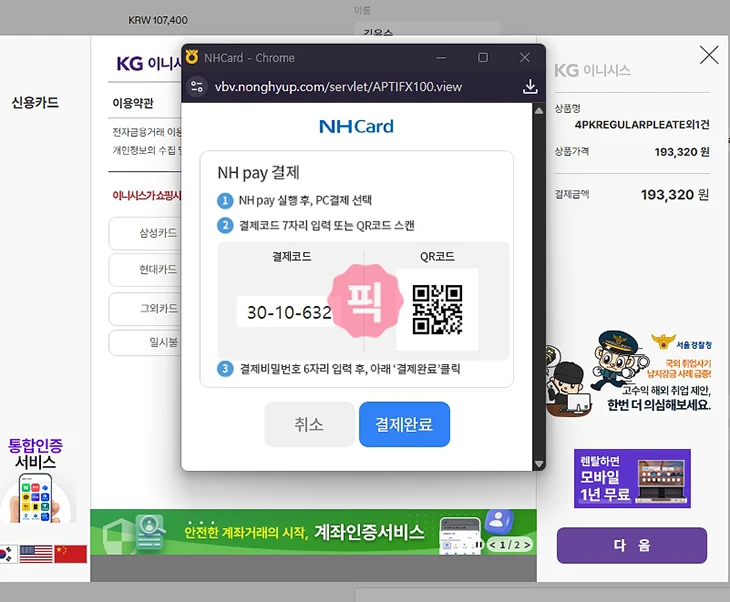Click the 취소 cancel button
This screenshot has height=602, width=730.
click(309, 424)
